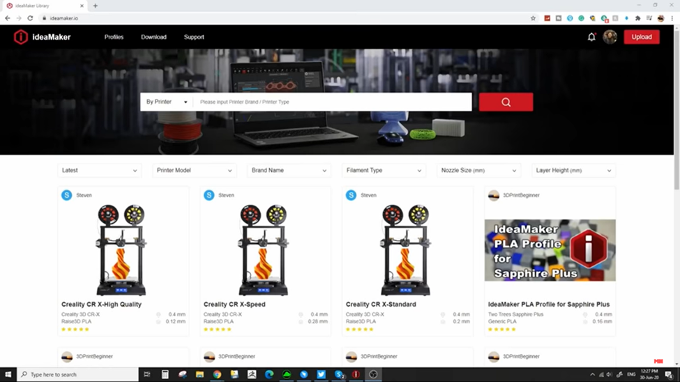This screenshot has height=382, width=680.
Task: Click the Creality CR X-Speed printer image
Action: pos(263,250)
